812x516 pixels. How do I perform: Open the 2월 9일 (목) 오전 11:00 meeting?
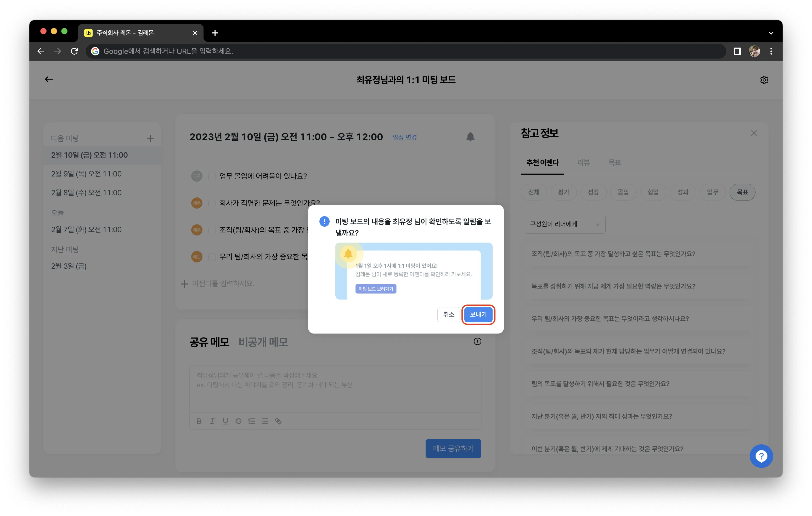[102, 174]
